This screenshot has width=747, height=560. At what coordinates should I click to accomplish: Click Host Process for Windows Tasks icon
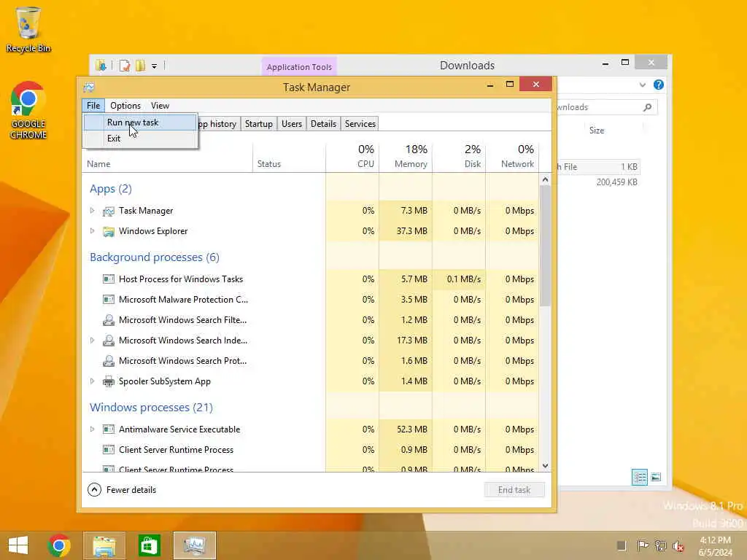(x=109, y=279)
